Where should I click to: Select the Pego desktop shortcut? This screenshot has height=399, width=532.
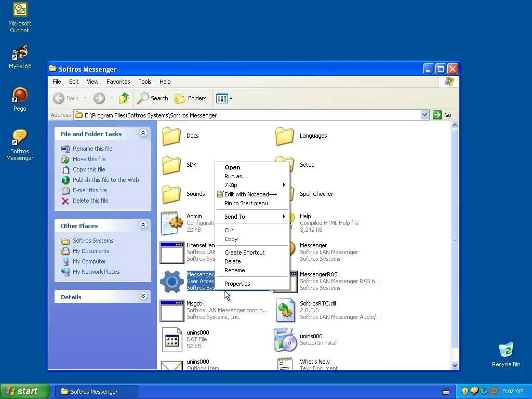(20, 99)
